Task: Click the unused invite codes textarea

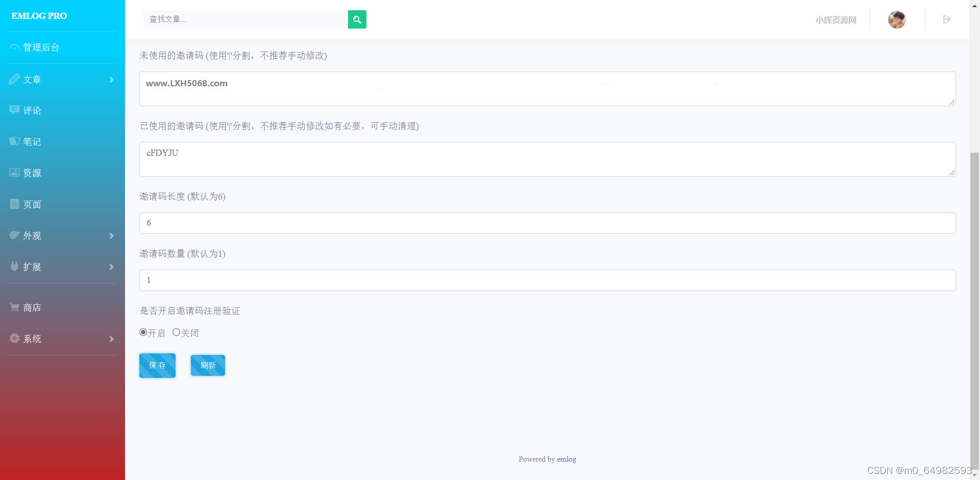Action: coord(547,89)
